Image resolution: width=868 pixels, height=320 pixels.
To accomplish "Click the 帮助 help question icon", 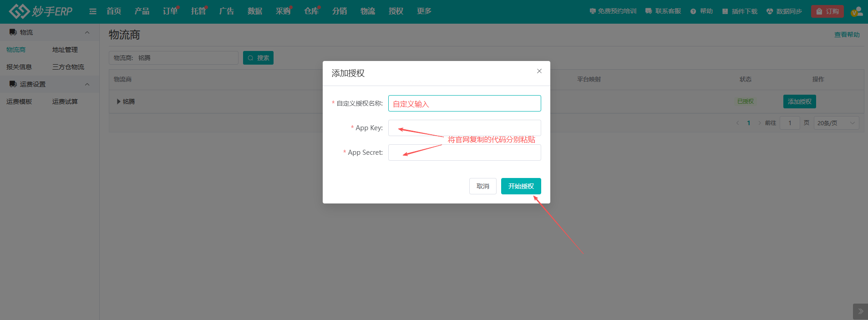I will pyautogui.click(x=693, y=11).
